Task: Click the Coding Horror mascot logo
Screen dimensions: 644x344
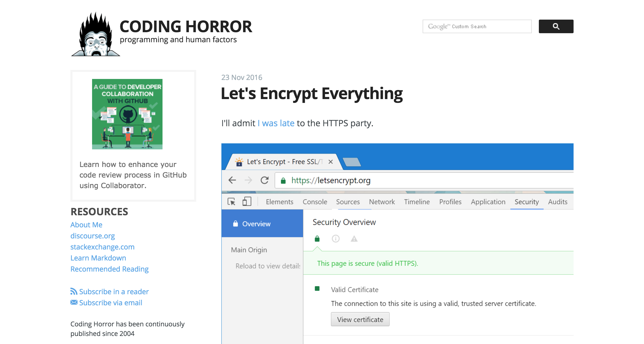Action: 96,34
